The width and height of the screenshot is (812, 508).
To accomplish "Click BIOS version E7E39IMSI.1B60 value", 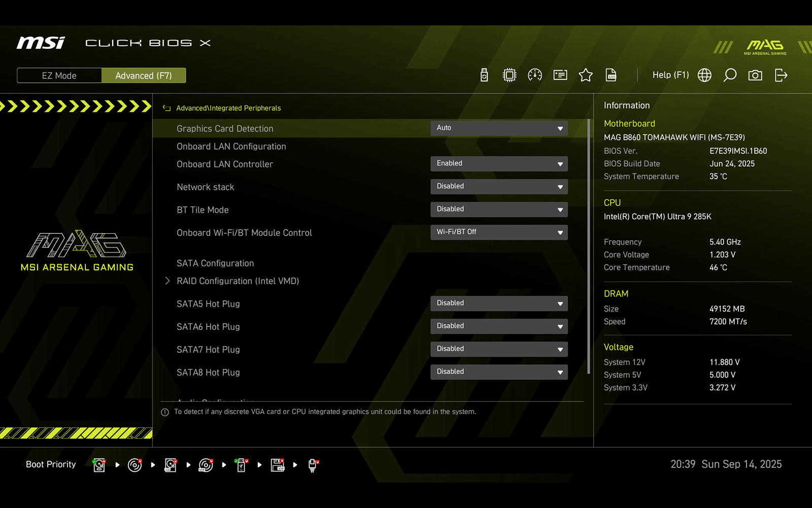I will point(738,151).
